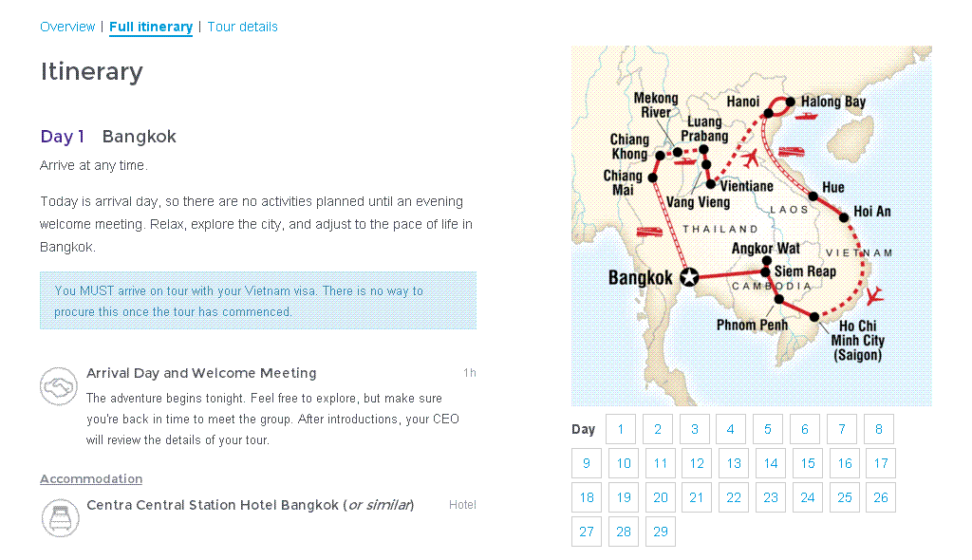Jump to Day 29, the last day
The image size is (972, 560).
coord(661,532)
